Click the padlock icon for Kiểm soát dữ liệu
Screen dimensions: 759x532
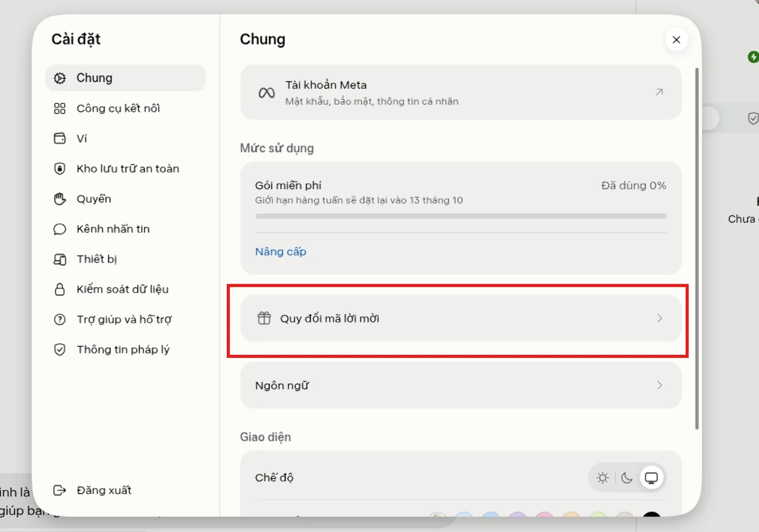coord(60,289)
